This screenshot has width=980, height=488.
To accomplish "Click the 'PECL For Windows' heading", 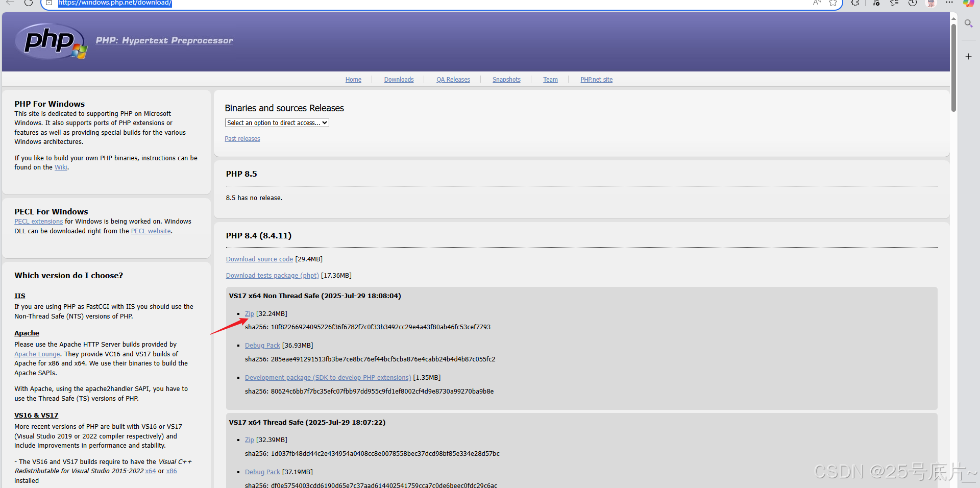I will point(51,212).
